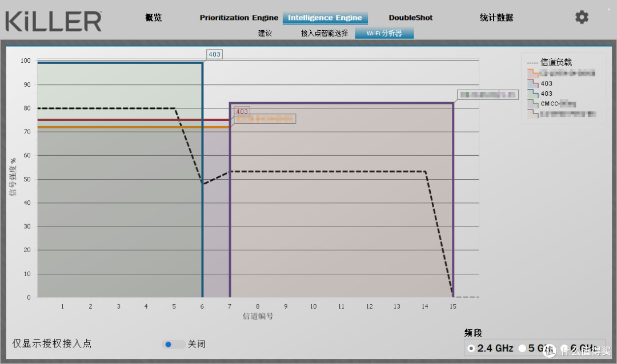Click the blurred orange network label

point(265,119)
